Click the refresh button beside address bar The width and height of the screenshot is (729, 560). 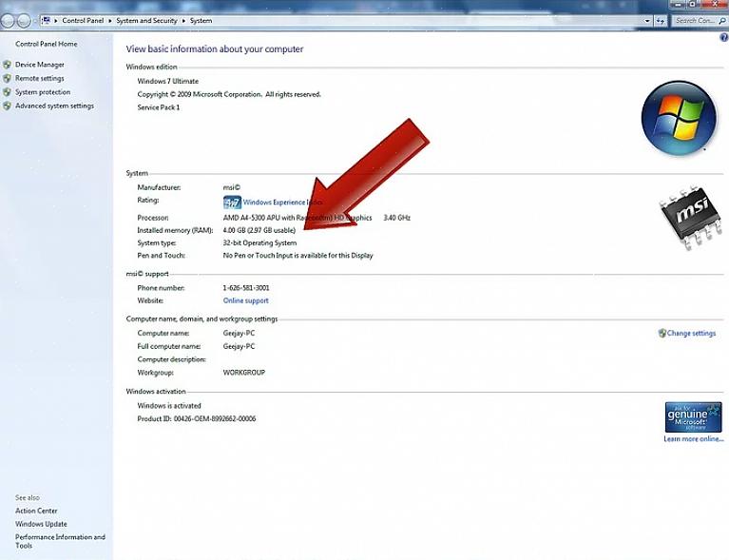[x=661, y=21]
